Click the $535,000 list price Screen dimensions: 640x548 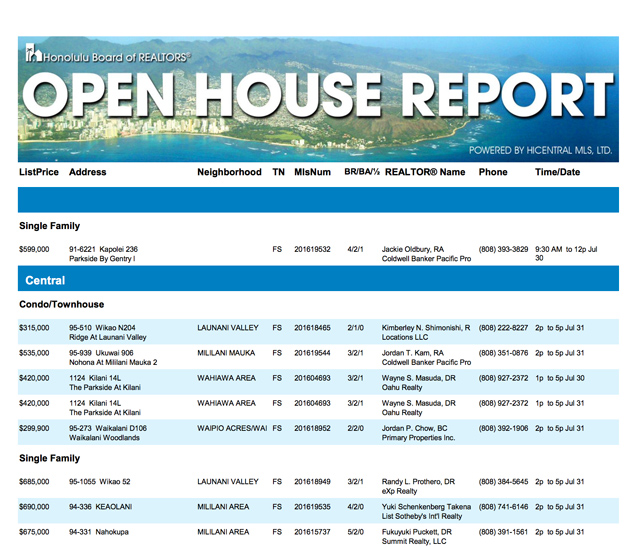click(34, 353)
